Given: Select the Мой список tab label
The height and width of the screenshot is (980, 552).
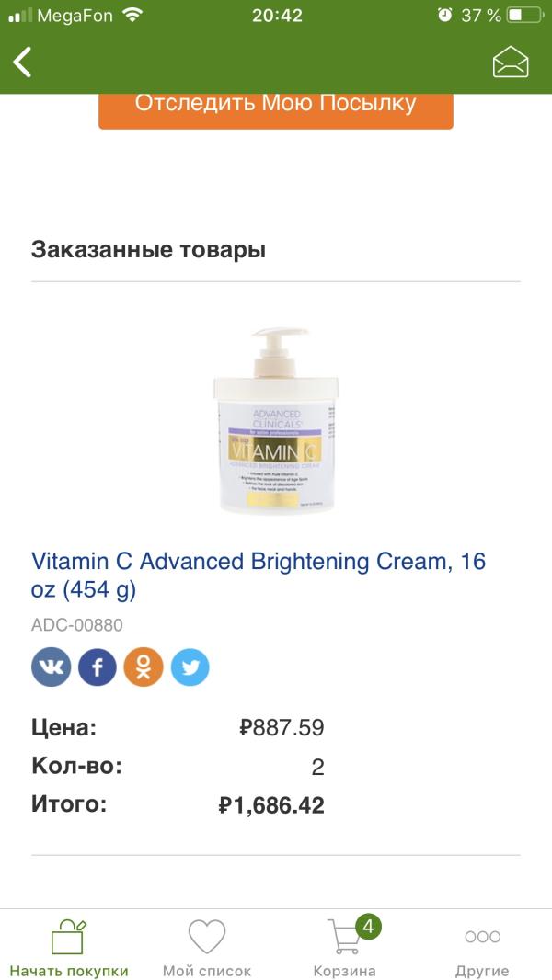Looking at the screenshot, I should coord(207,971).
